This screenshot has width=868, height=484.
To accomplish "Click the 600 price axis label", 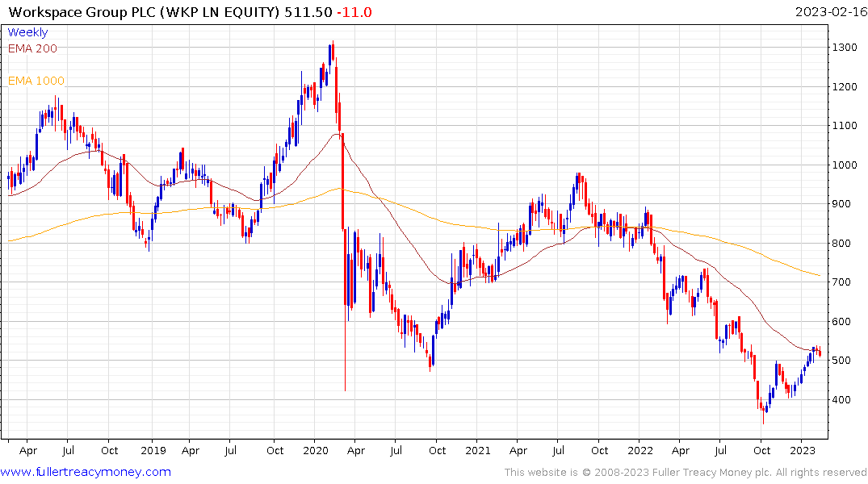I will 842,321.
